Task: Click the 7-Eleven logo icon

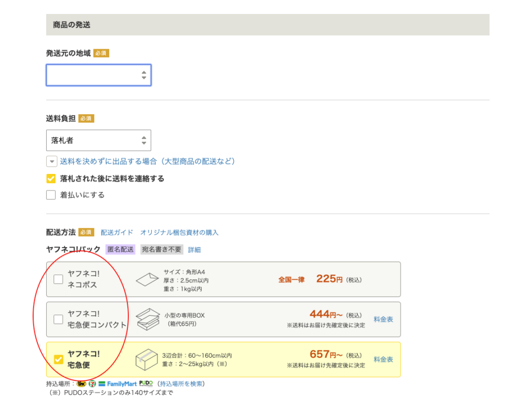Action: pyautogui.click(x=92, y=384)
